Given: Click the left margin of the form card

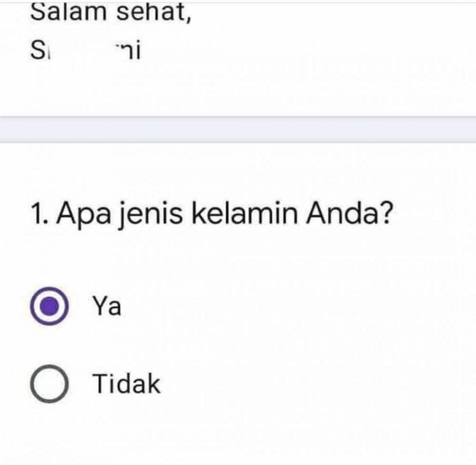Looking at the screenshot, I should pyautogui.click(x=13, y=252).
